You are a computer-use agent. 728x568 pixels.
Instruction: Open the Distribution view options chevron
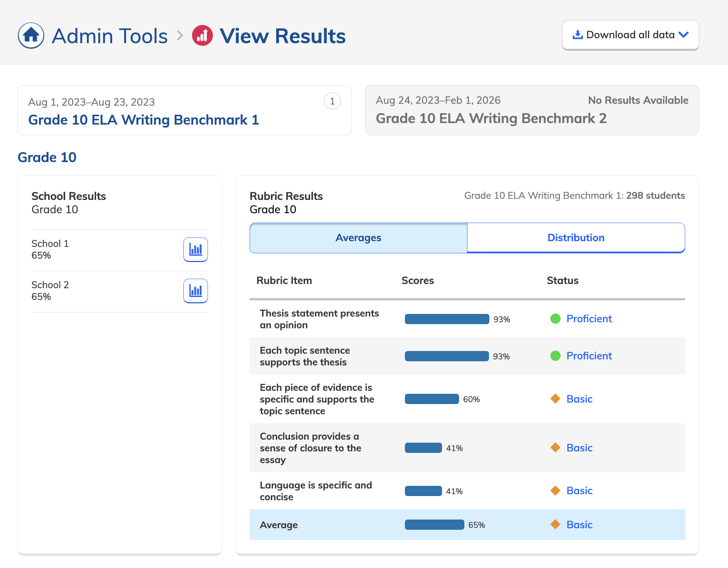click(684, 34)
